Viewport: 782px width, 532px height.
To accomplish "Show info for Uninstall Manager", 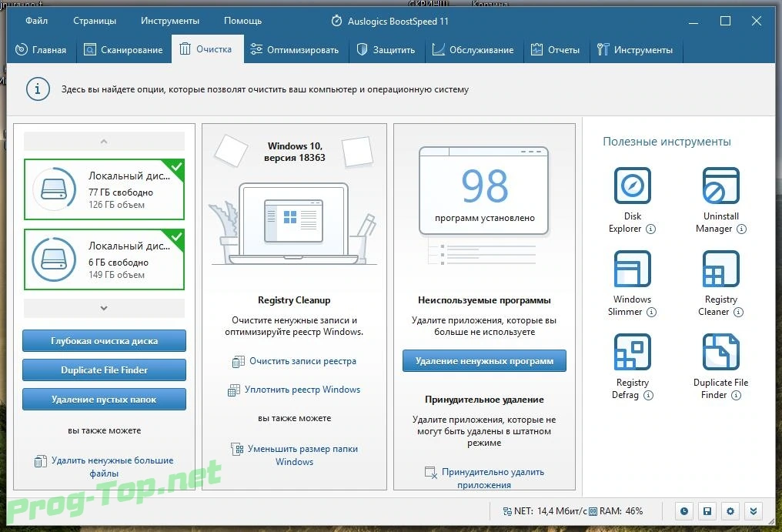I will [x=742, y=229].
